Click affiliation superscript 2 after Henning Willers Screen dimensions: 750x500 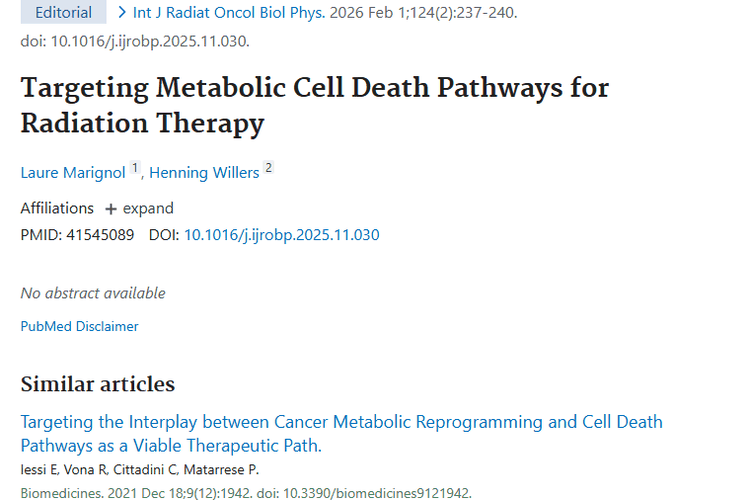(x=268, y=169)
